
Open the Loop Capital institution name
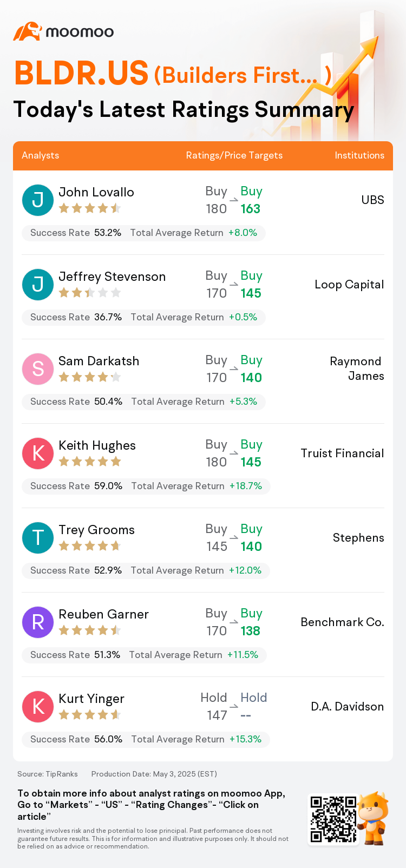pos(349,284)
